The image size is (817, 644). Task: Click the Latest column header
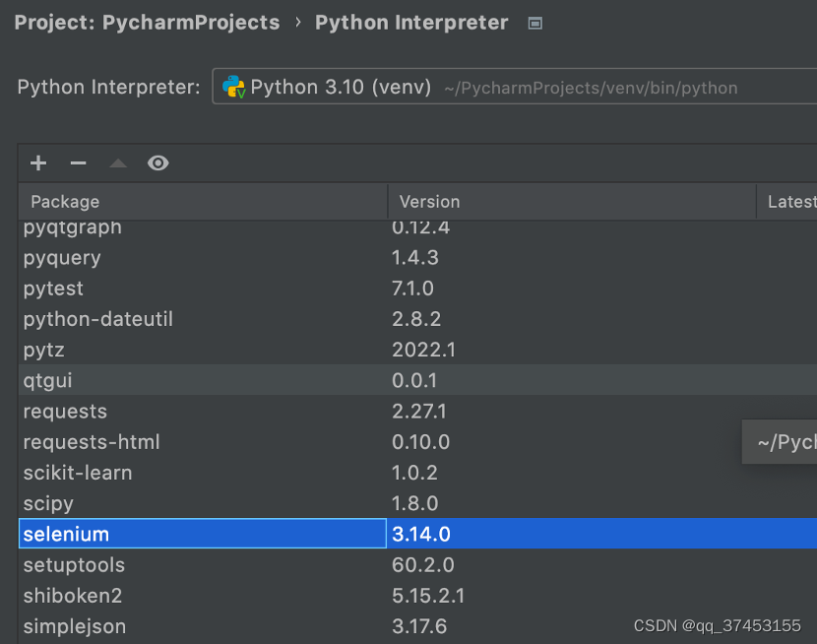(x=787, y=202)
